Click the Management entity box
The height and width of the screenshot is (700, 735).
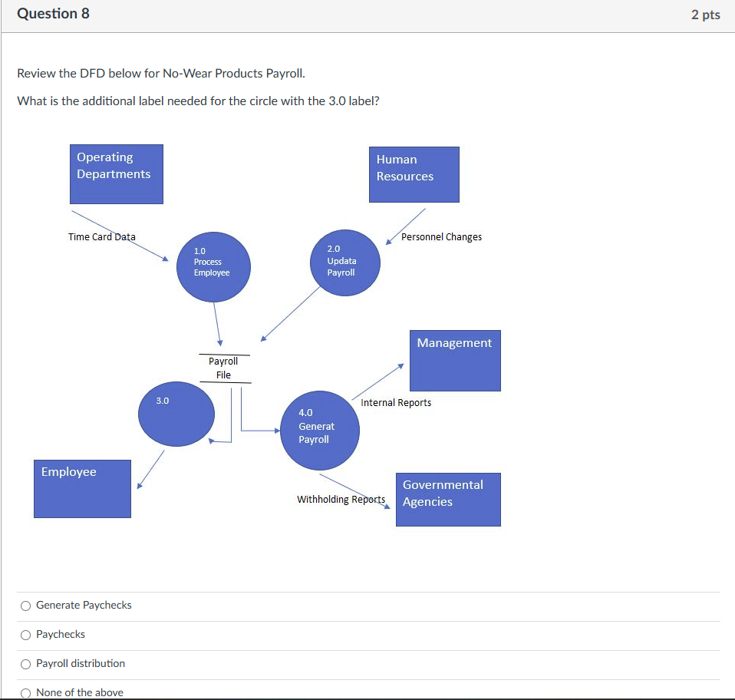click(455, 361)
